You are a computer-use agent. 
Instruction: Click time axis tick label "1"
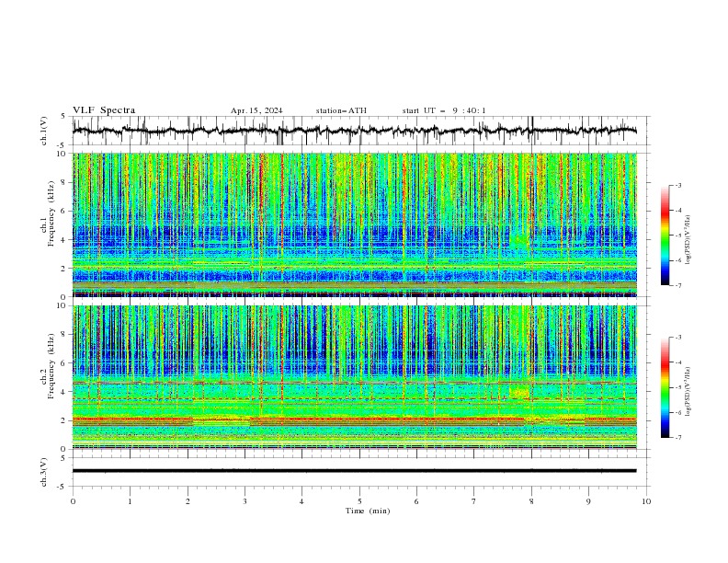click(130, 501)
